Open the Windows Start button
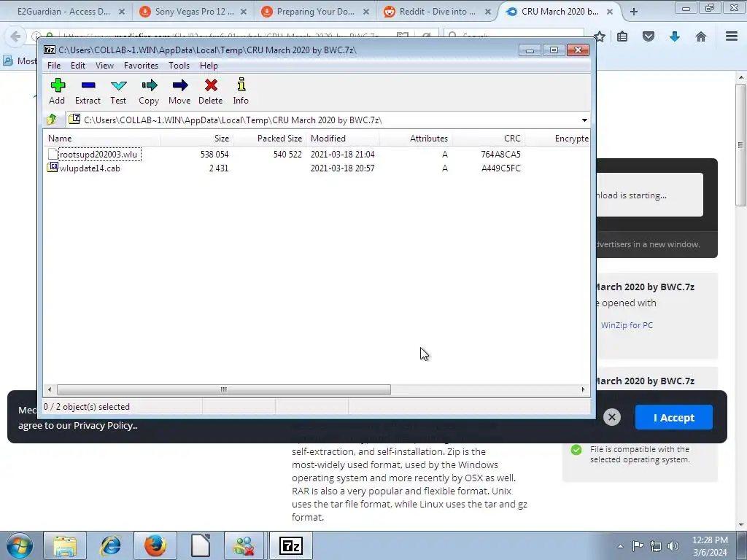 point(20,545)
